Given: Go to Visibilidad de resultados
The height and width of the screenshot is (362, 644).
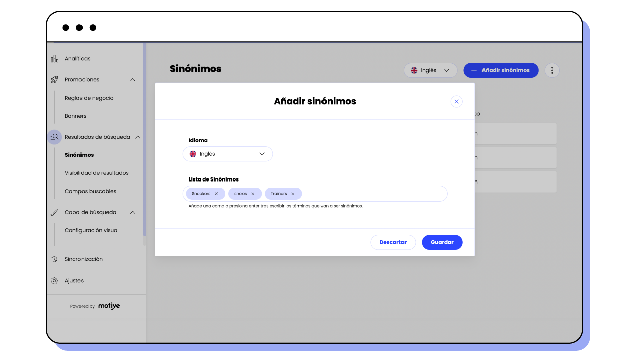Looking at the screenshot, I should [x=97, y=173].
